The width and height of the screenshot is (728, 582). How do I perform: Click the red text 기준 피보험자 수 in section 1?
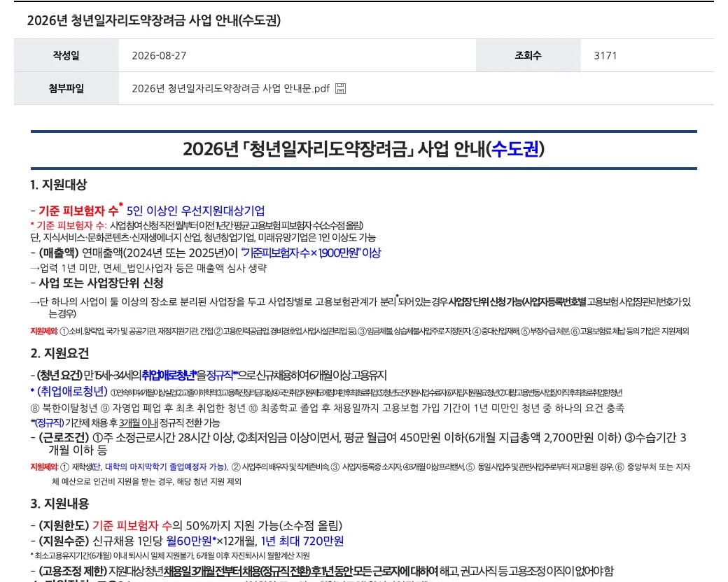(78, 211)
